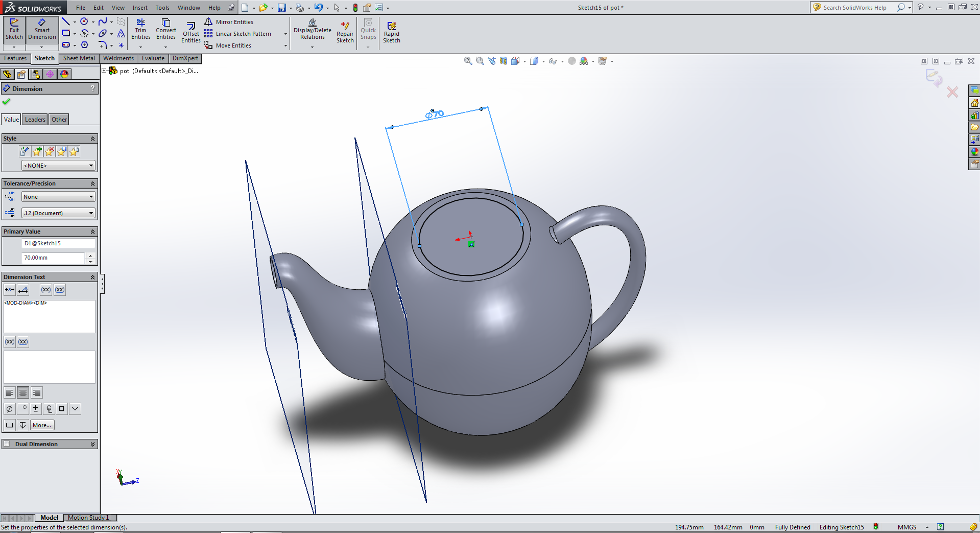The width and height of the screenshot is (980, 533).
Task: Click the Move Entities tool
Action: coord(228,45)
